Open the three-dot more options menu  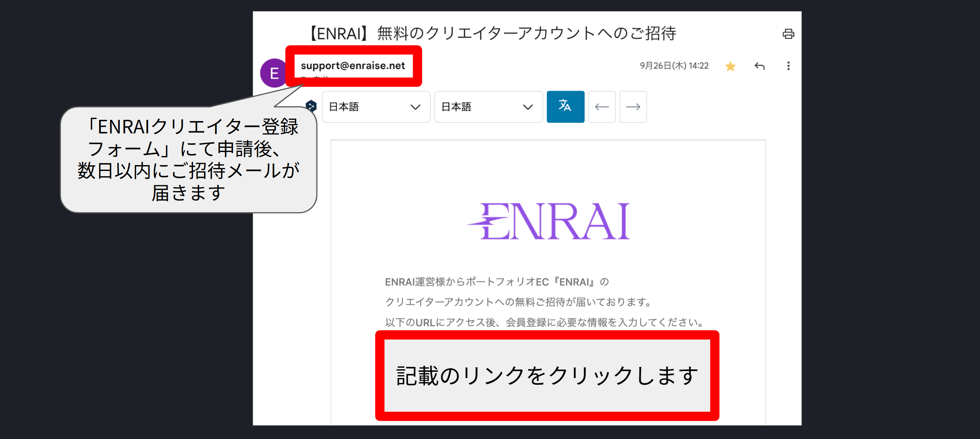(x=788, y=66)
